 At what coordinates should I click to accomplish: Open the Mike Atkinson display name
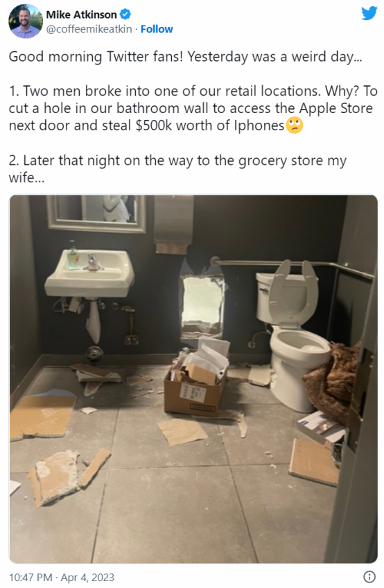coord(81,15)
